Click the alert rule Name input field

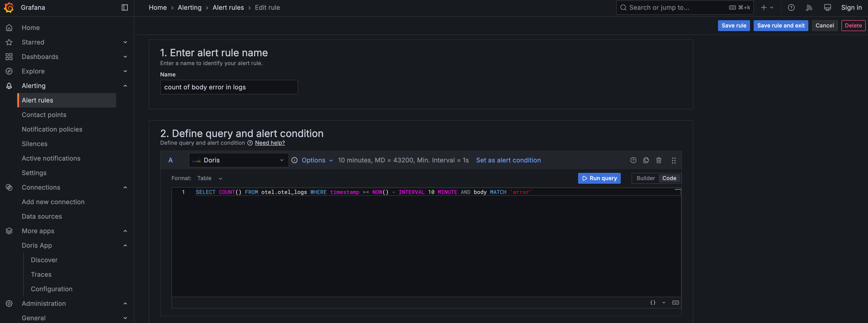coord(229,87)
